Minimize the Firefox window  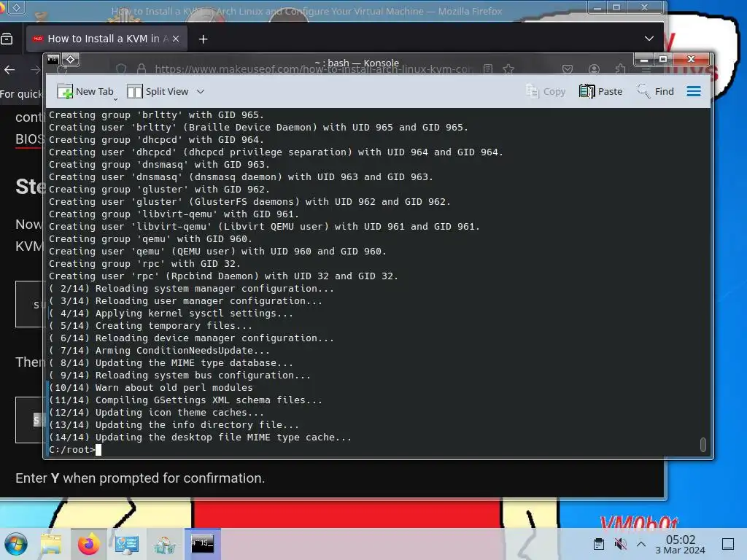click(597, 7)
